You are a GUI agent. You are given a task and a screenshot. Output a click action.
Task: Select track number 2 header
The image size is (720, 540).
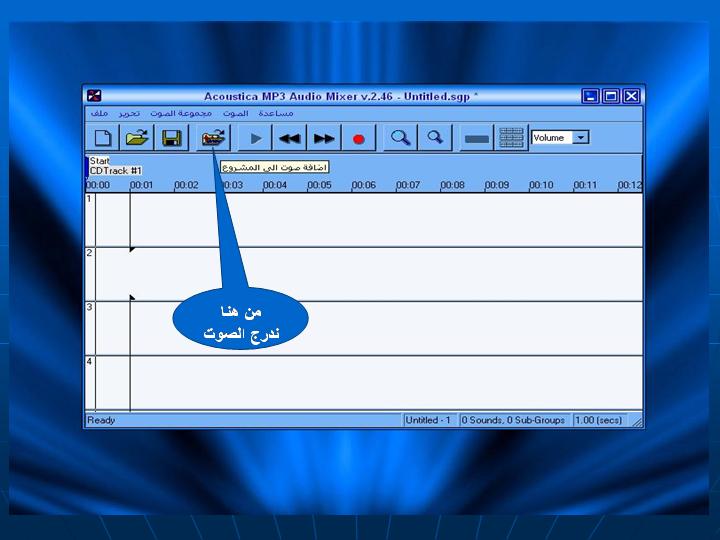tap(90, 274)
